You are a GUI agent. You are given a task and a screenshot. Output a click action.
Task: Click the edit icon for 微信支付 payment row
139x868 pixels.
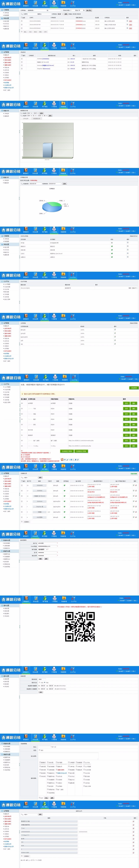[x=127, y=246]
